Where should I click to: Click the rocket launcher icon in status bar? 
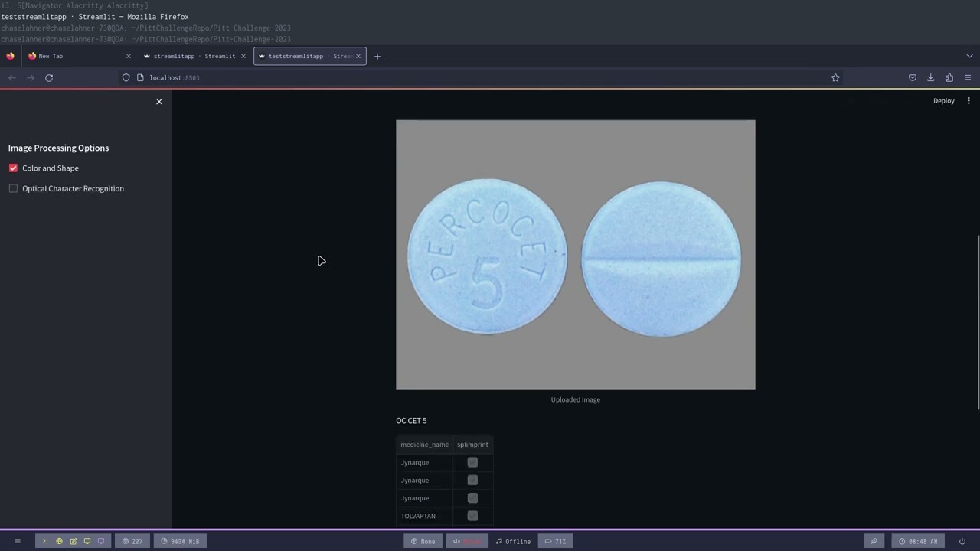pyautogui.click(x=874, y=541)
